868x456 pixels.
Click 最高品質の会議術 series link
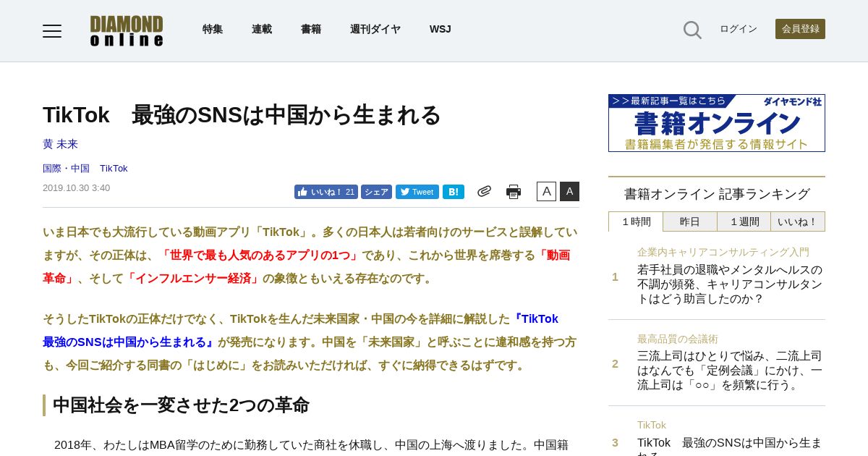(x=678, y=339)
